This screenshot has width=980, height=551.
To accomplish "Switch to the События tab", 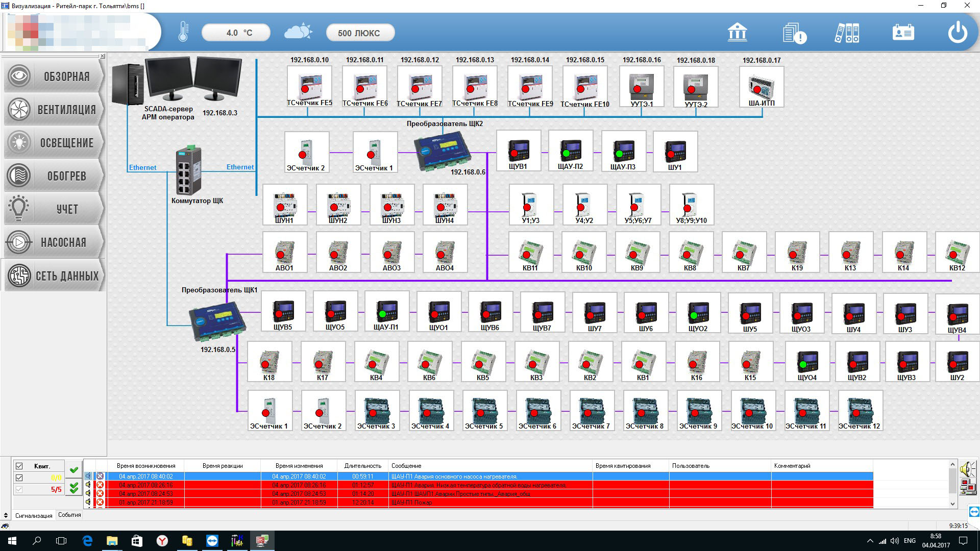I will pos(69,515).
